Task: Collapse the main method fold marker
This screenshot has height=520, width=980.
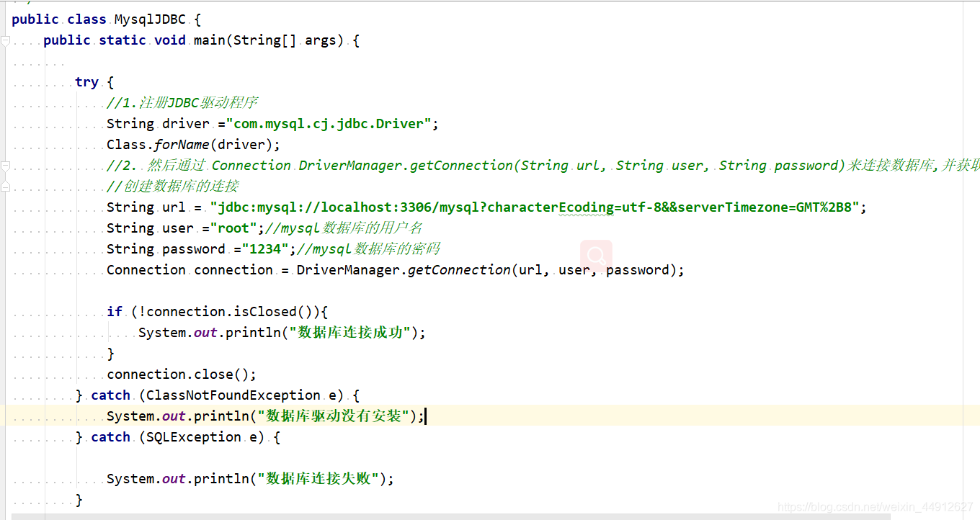Action: click(5, 41)
